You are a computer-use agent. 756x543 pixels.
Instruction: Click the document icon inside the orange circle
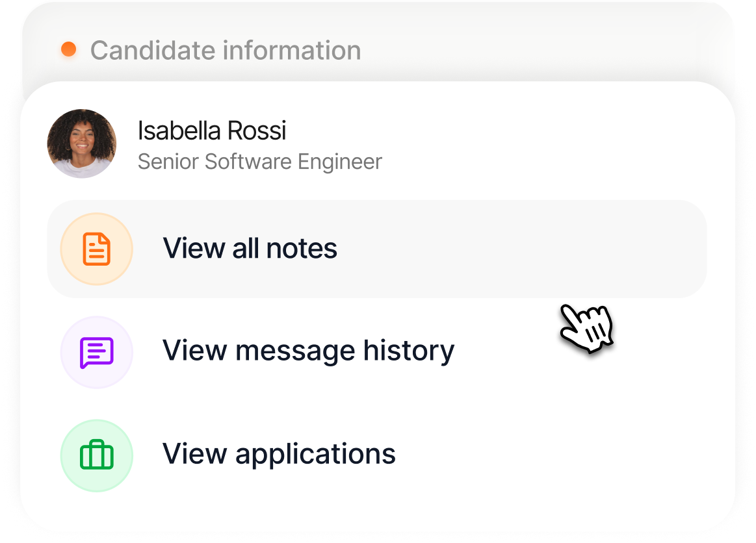[96, 248]
